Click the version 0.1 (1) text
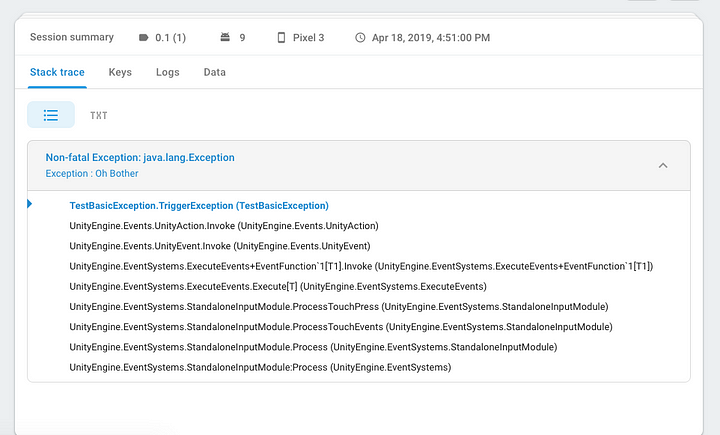720x435 pixels. point(170,38)
